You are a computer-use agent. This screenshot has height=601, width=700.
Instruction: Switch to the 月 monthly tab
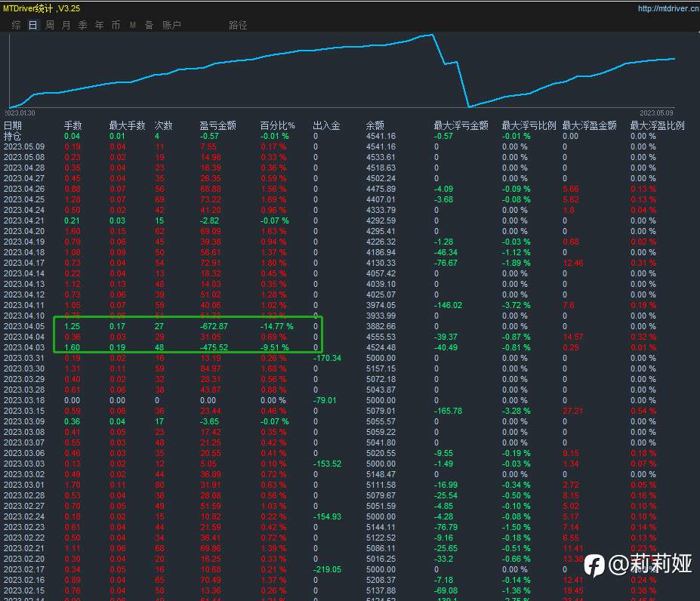pyautogui.click(x=66, y=25)
